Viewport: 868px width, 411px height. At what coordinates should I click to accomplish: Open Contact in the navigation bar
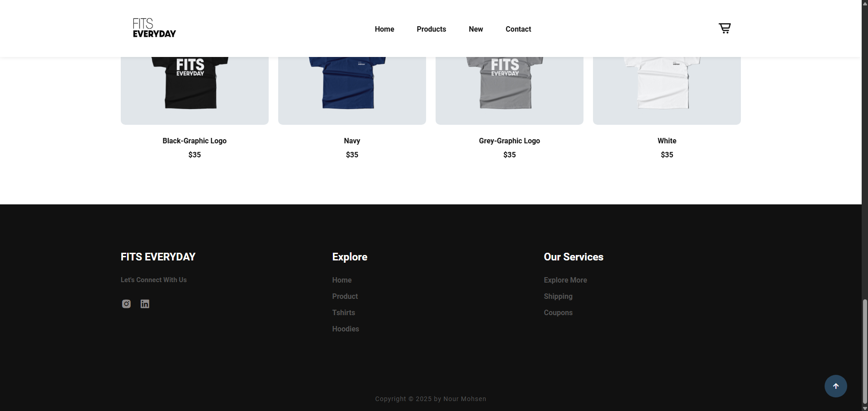pos(518,29)
